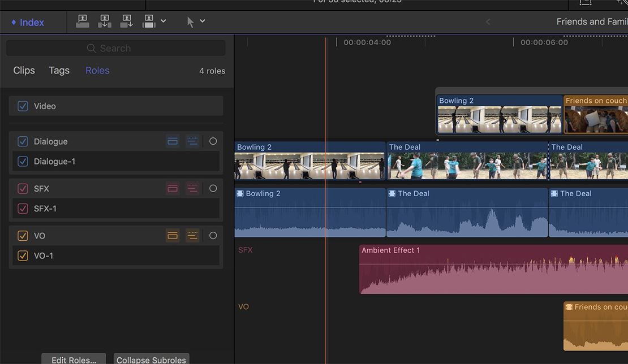Switch to the Tags tab
The height and width of the screenshot is (364, 628).
click(x=59, y=70)
